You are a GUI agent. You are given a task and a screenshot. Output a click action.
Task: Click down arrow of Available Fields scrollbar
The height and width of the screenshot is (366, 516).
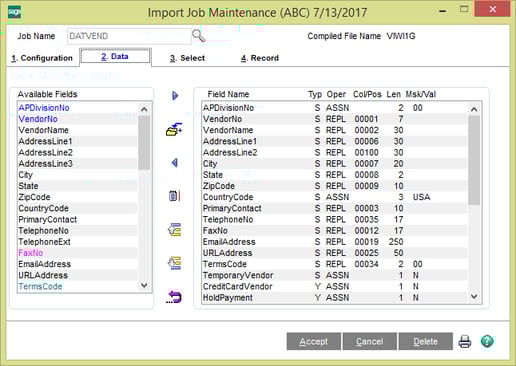pyautogui.click(x=144, y=285)
